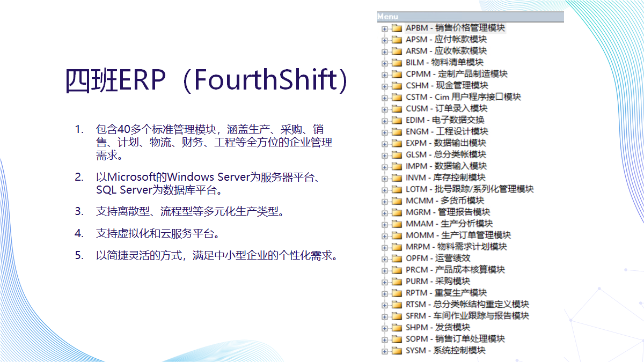The image size is (644, 362).
Task: Expand the SOPM sales order node
Action: point(384,339)
